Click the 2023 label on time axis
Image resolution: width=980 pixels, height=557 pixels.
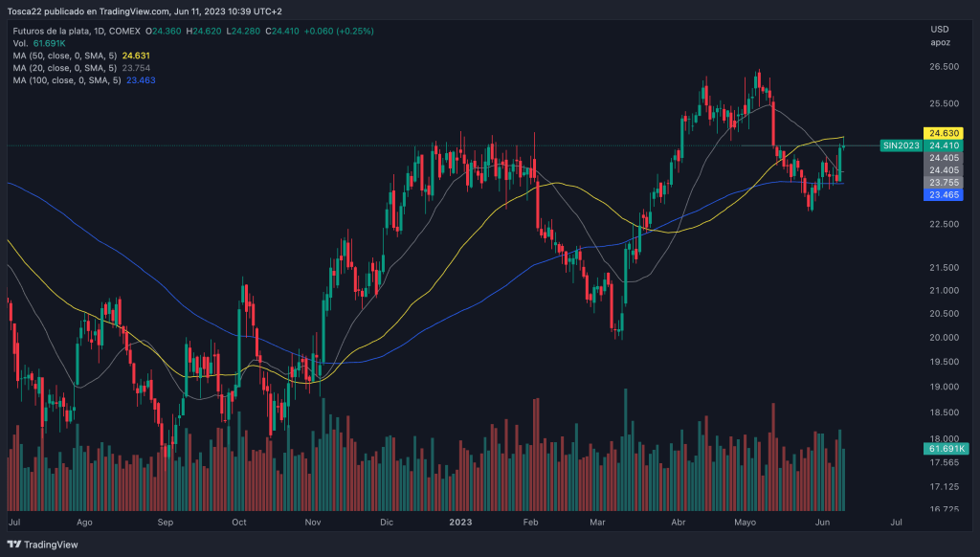pyautogui.click(x=461, y=523)
